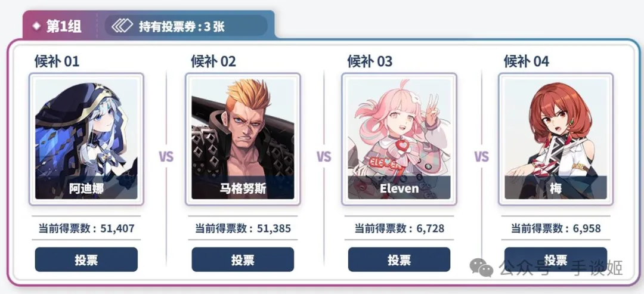Vote for 阿迪娜 with 投票 button
644x294 pixels.
coord(86,259)
